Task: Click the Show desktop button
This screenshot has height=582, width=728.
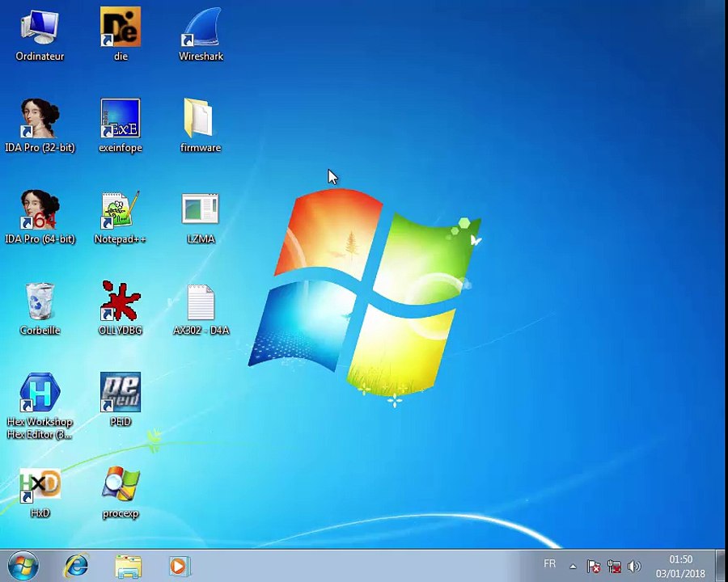Action: tap(720, 566)
